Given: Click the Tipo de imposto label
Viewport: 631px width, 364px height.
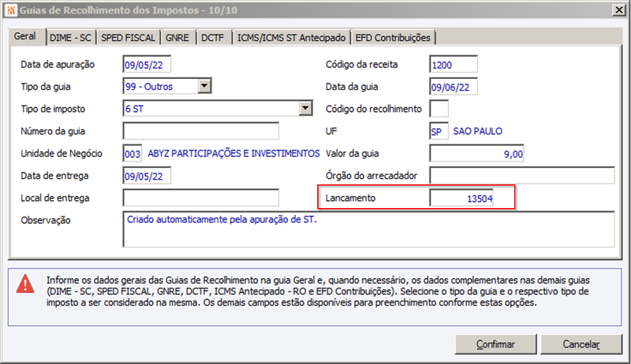Looking at the screenshot, I should [53, 109].
